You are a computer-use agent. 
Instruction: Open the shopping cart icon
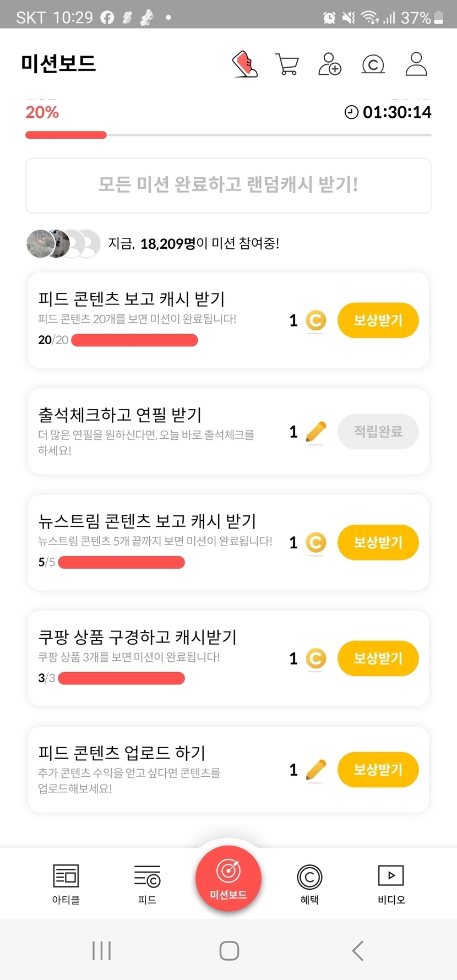pos(287,64)
